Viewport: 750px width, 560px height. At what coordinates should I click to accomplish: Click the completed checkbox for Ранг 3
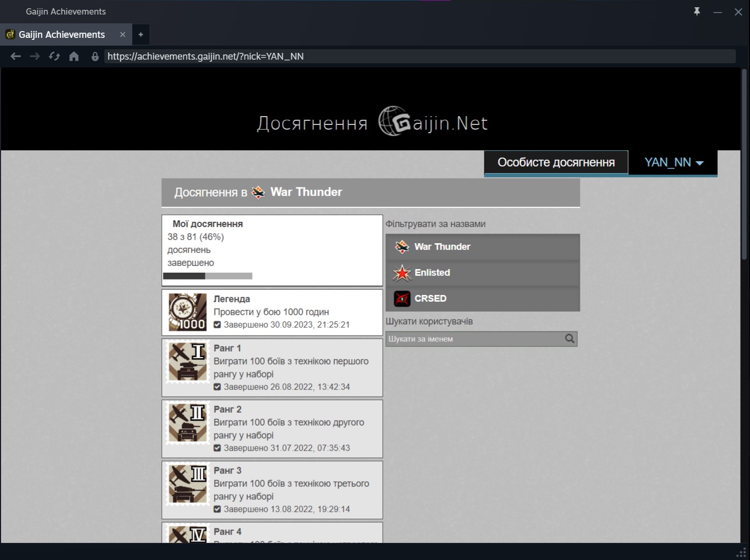[217, 510]
